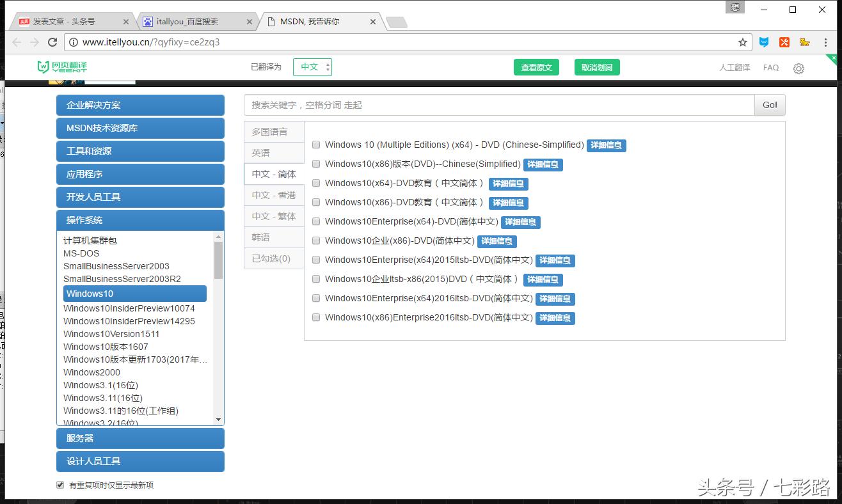Screen dimensions: 842x504
Task: Click the site info icon in address bar
Action: click(74, 42)
